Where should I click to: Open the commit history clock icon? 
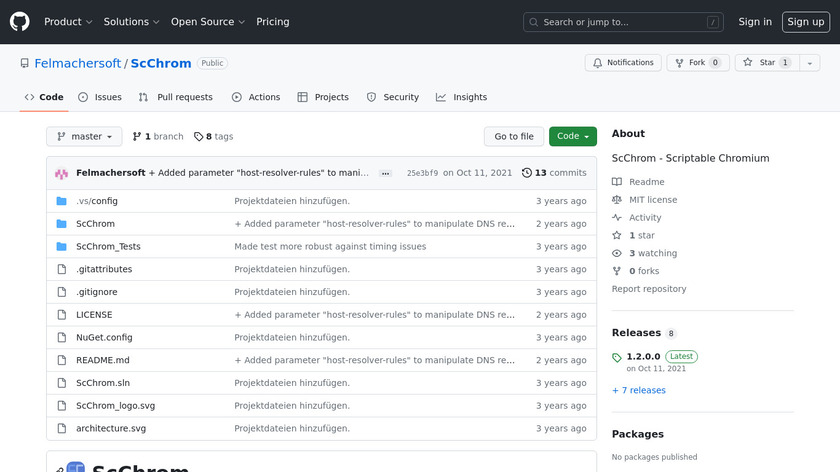[527, 173]
